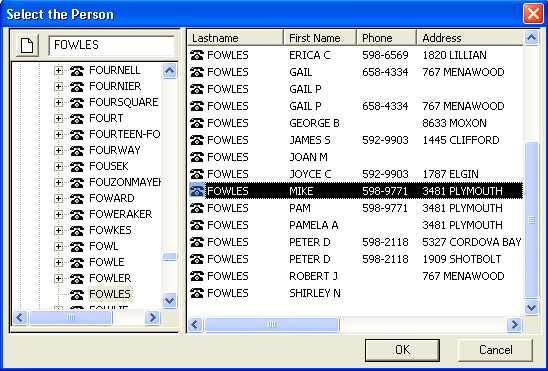Click phone icon beside FOUSEK in tree
548x371 pixels.
click(77, 166)
